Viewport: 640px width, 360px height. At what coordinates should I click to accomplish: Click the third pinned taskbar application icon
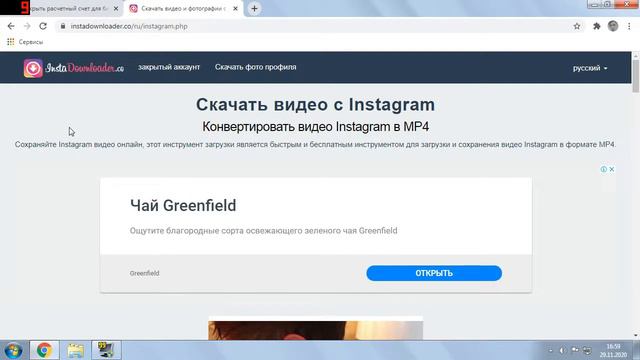coord(106,350)
